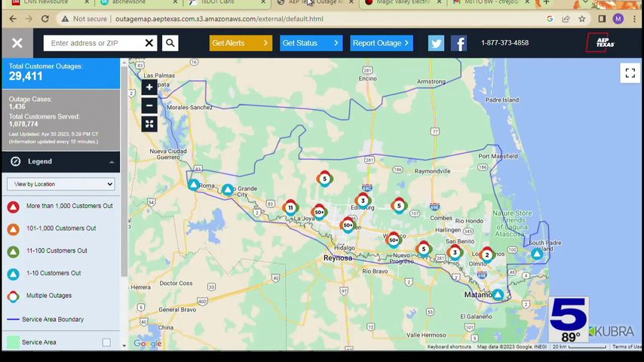Click the Get Status button
This screenshot has width=644, height=362.
pos(310,43)
